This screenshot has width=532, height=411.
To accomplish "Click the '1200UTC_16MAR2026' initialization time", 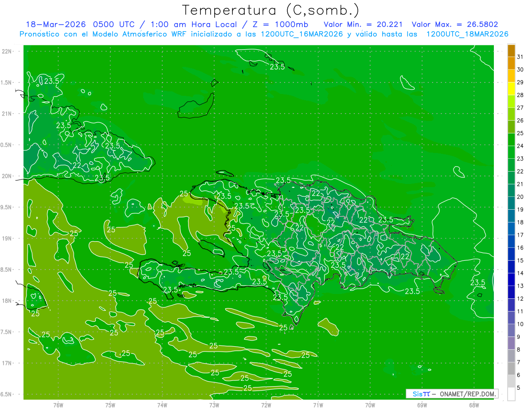I will (301, 34).
